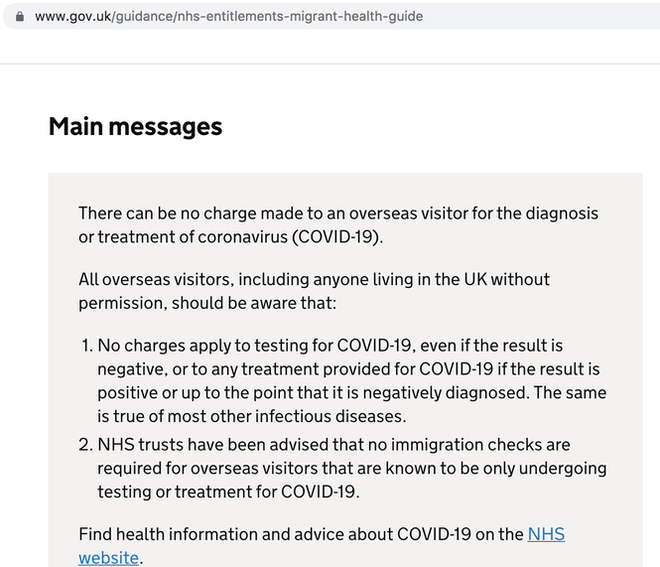Click the word 'website' in the link
660x567 pixels.
coord(108,558)
